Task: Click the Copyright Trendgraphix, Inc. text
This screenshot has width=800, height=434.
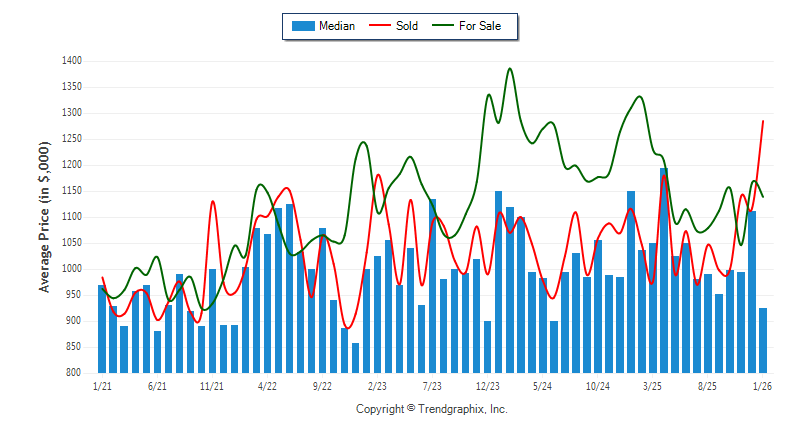Action: coord(432,409)
